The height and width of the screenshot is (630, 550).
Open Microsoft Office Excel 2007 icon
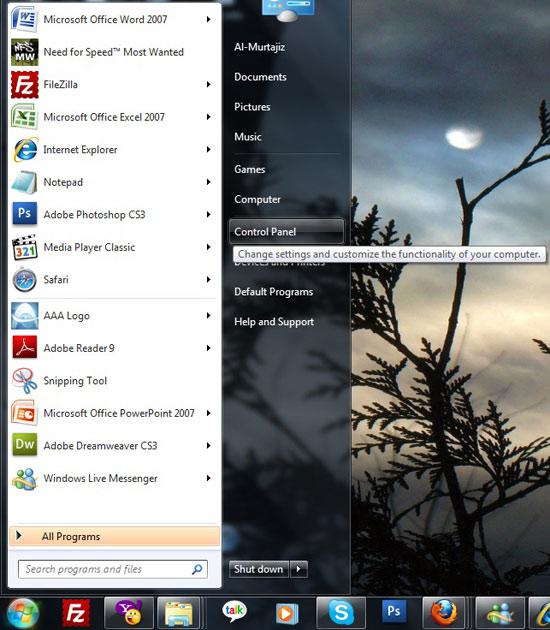[x=25, y=117]
